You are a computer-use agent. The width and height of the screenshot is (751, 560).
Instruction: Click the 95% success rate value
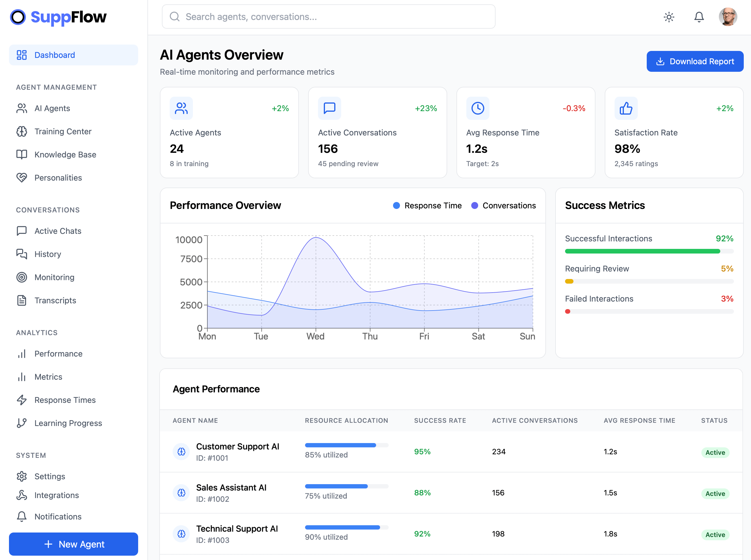point(422,451)
